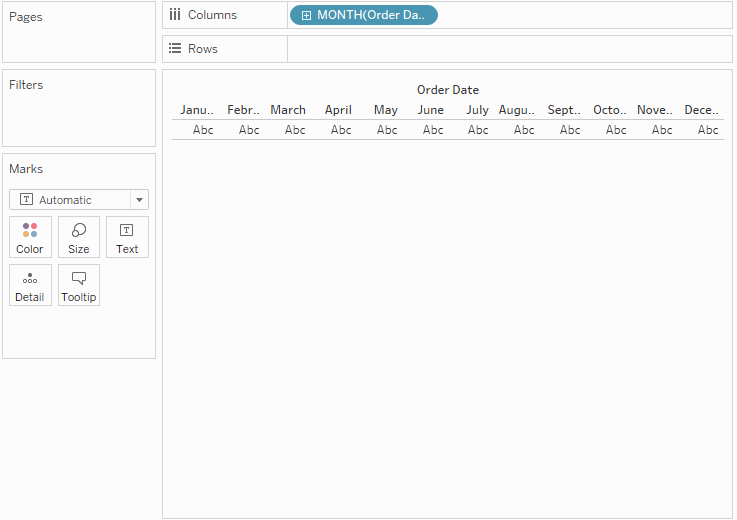The width and height of the screenshot is (737, 520).
Task: Click the Tooltip marks card button
Action: 79,285
